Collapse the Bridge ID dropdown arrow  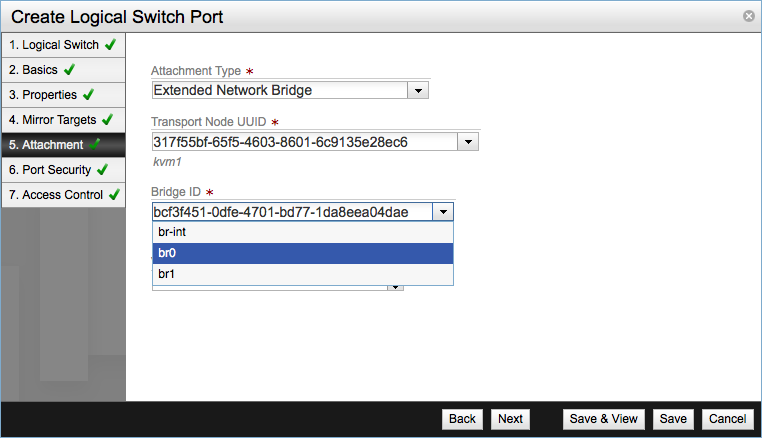(x=444, y=212)
